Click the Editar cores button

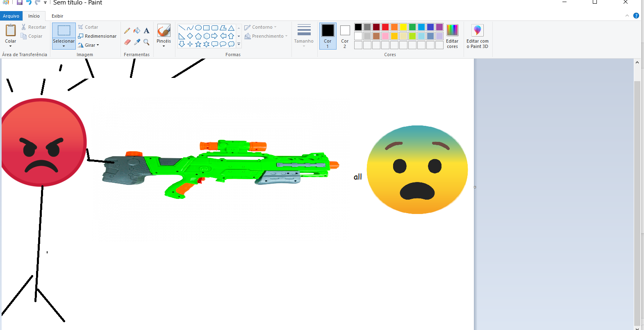click(x=452, y=36)
